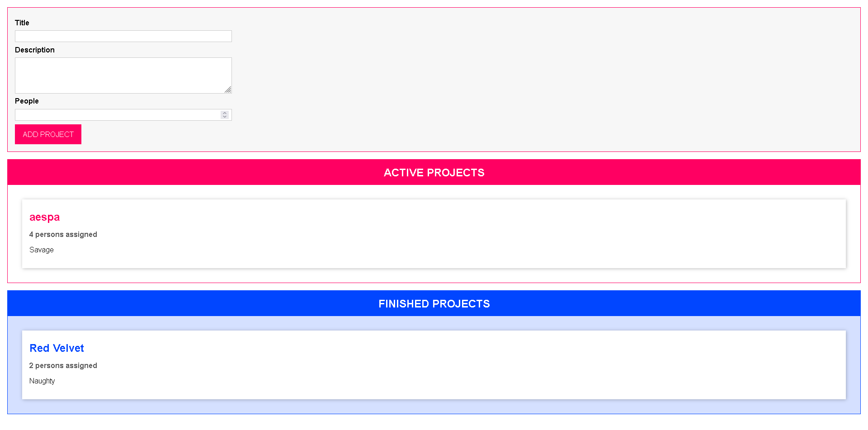The height and width of the screenshot is (430, 868).
Task: Click the up arrow on the People stepper
Action: [224, 113]
